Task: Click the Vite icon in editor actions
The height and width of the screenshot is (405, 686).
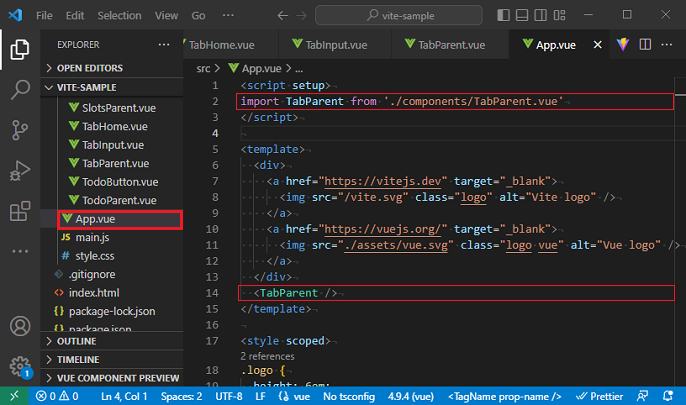Action: point(623,45)
